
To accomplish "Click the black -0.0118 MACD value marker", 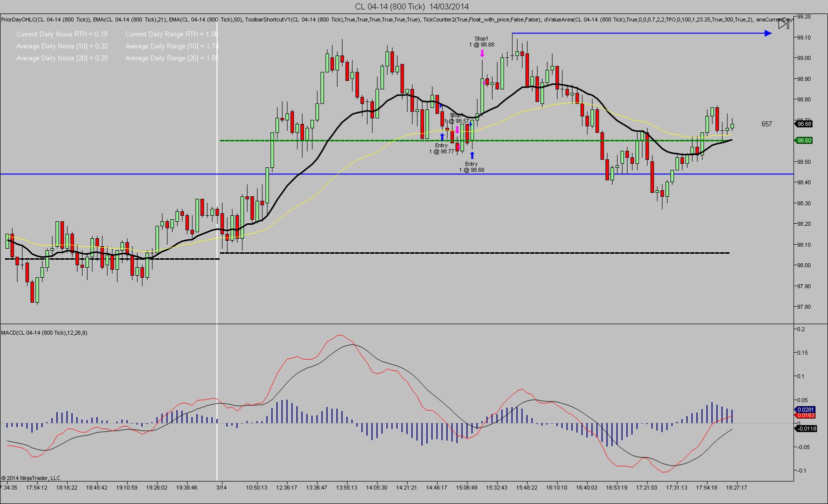I will [x=805, y=429].
